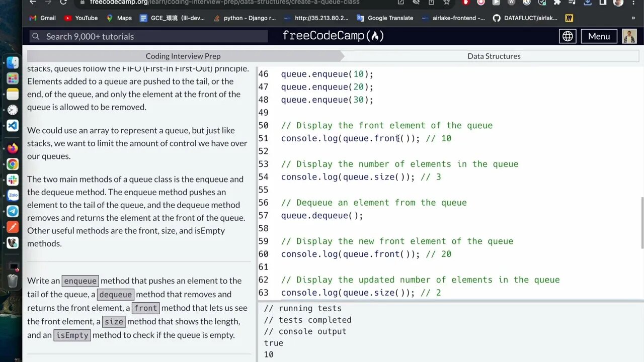Click the highlighted 'front' code word
644x362 pixels.
(146, 308)
